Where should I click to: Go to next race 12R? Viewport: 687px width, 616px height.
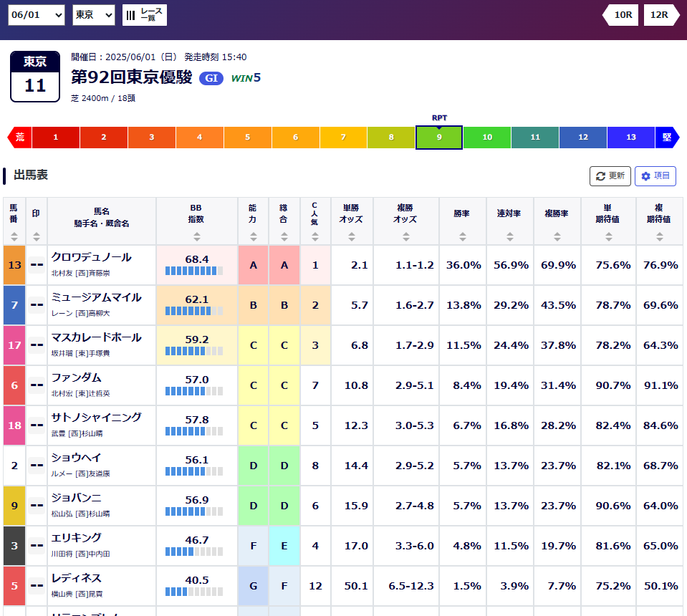pyautogui.click(x=662, y=15)
